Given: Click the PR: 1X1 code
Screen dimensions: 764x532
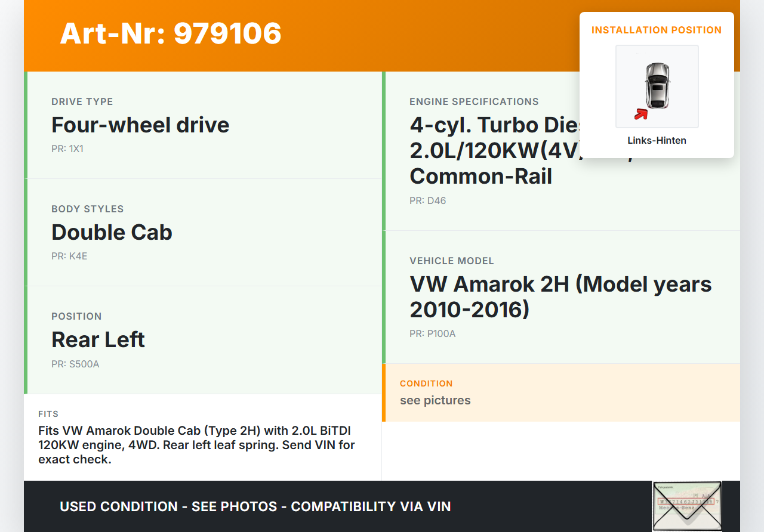Looking at the screenshot, I should pyautogui.click(x=67, y=149).
